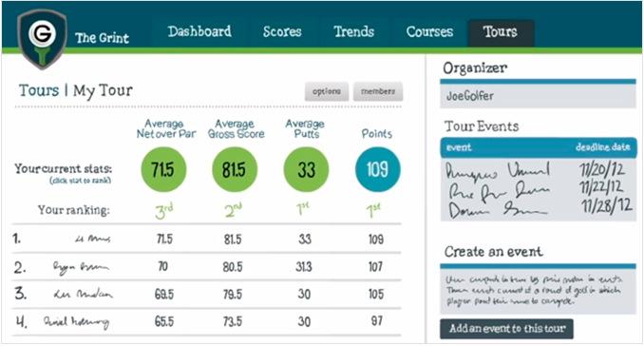Viewport: 644px width, 346px height.
Task: Select the 2nd ranking label
Action: (x=233, y=210)
